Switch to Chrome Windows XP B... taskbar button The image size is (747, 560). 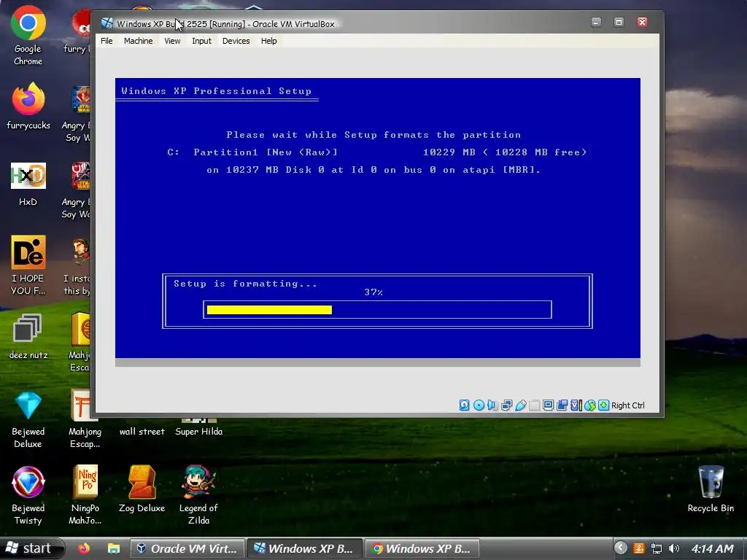(x=422, y=548)
